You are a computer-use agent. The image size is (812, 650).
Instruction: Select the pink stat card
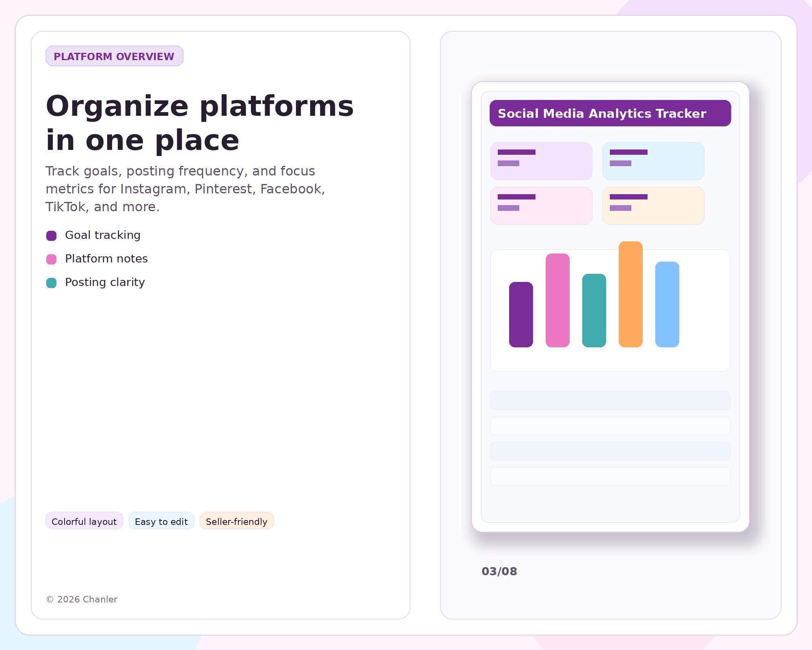click(x=541, y=206)
